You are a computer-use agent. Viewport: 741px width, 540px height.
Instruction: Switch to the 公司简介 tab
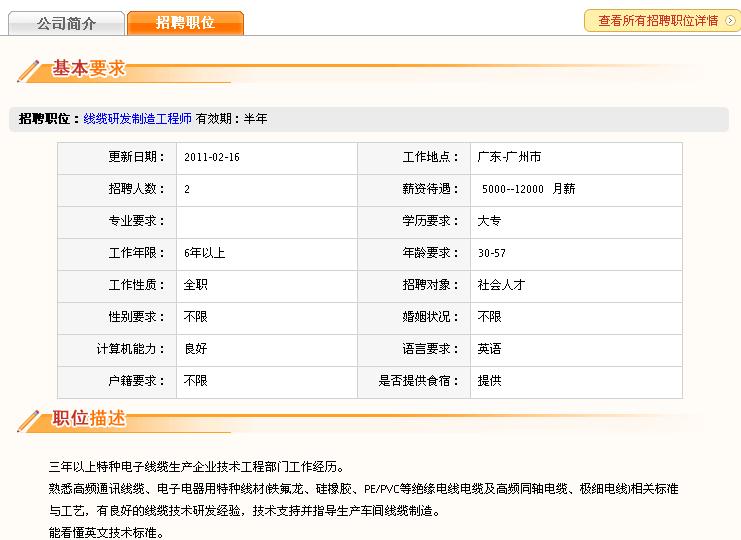tap(65, 22)
